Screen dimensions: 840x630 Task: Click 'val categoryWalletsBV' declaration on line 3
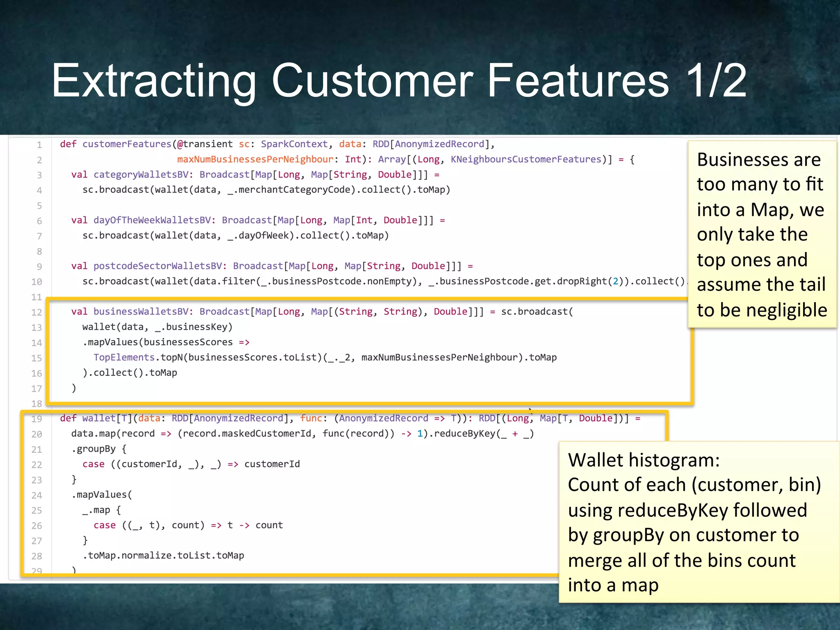point(130,175)
